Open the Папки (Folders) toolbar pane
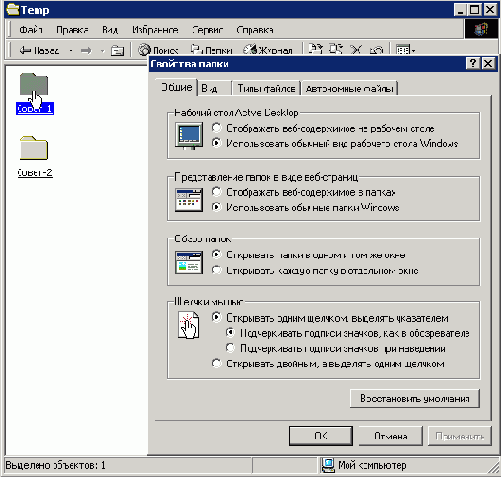Screen dimensions: 501x477 211,50
